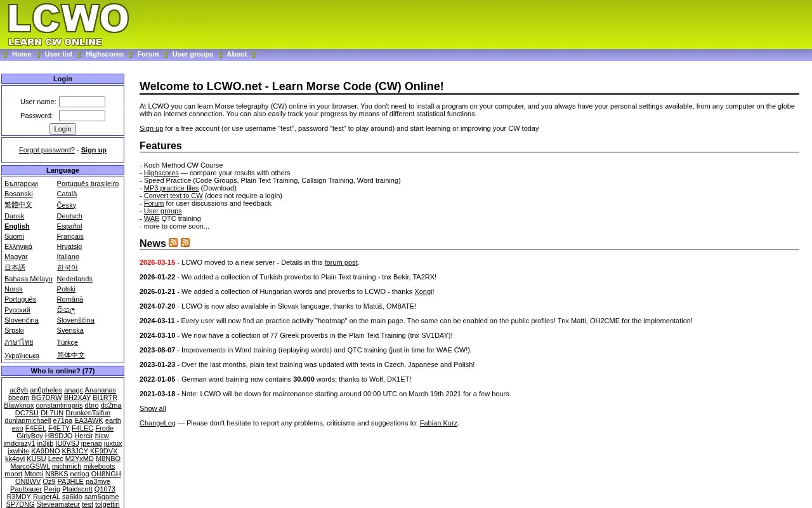Click Show all below the news list

point(153,408)
